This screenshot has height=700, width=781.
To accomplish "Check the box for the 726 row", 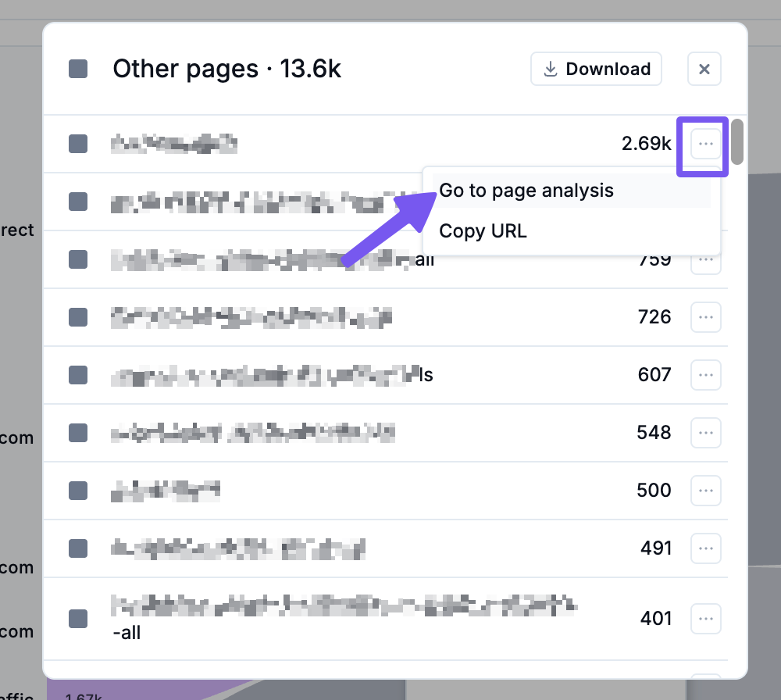I will 78,317.
